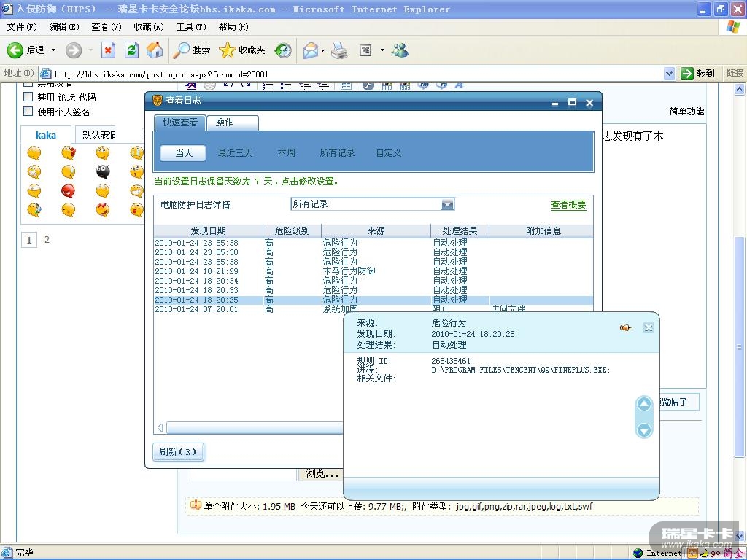Viewport: 747px width, 560px height.
Task: Select the 快速查看 tab
Action: 180,122
